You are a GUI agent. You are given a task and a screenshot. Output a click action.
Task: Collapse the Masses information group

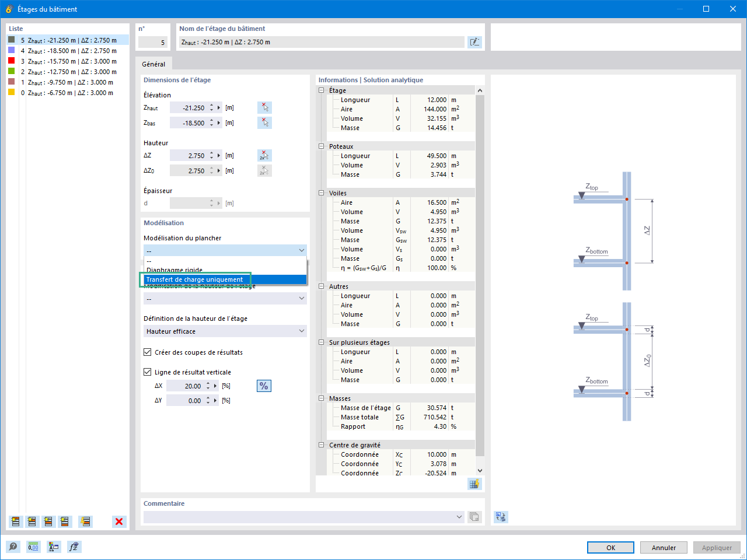point(321,398)
